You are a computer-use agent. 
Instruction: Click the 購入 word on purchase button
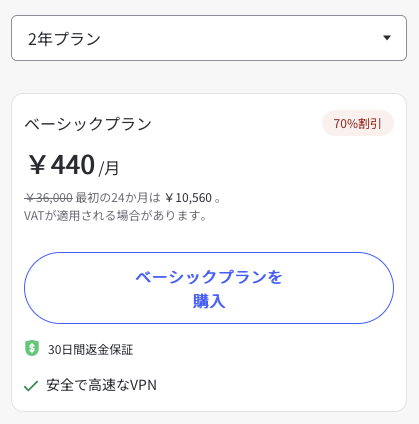coord(209,301)
